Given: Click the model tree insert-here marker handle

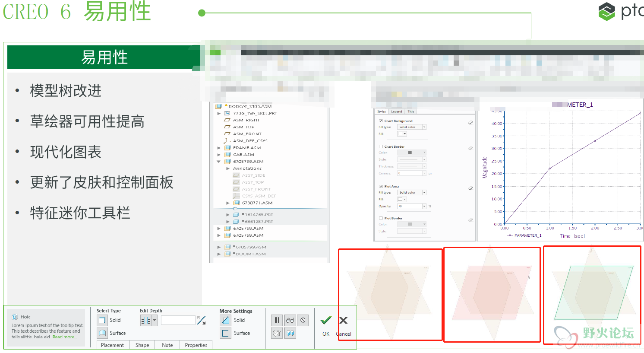Looking at the screenshot, I should point(235,209).
